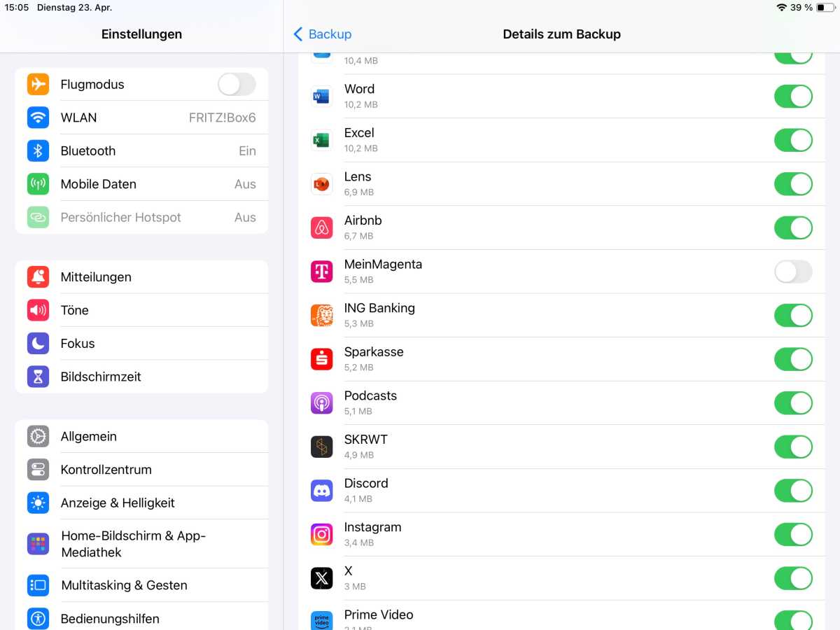
Task: Tap the Excel app icon
Action: coord(321,140)
